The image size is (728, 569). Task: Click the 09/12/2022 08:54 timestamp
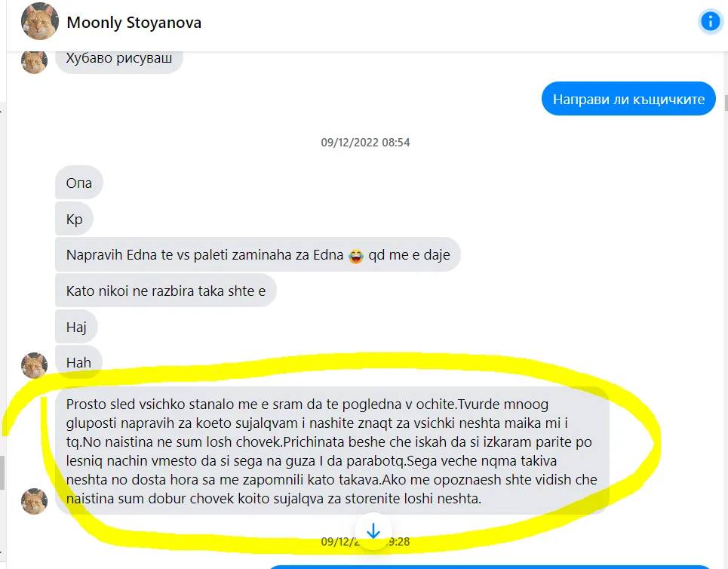(365, 142)
